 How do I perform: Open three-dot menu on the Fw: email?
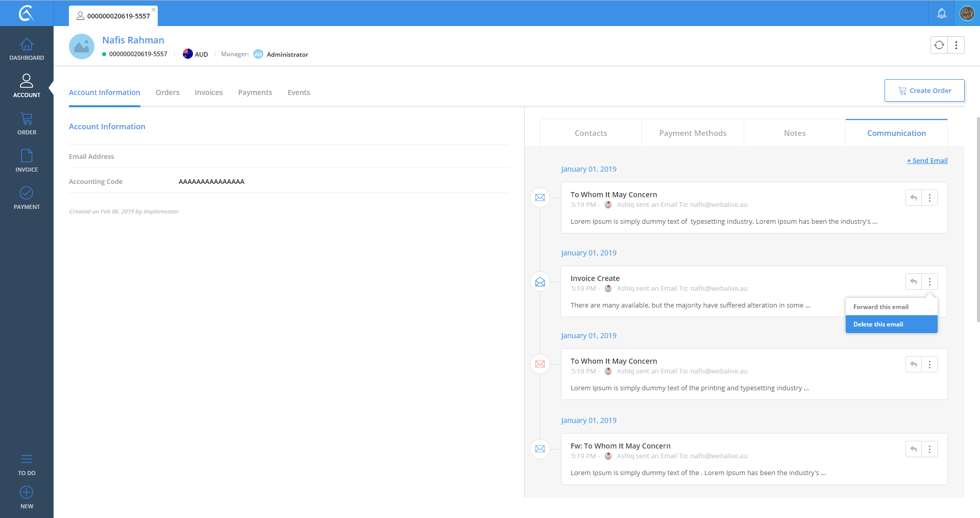(x=929, y=449)
